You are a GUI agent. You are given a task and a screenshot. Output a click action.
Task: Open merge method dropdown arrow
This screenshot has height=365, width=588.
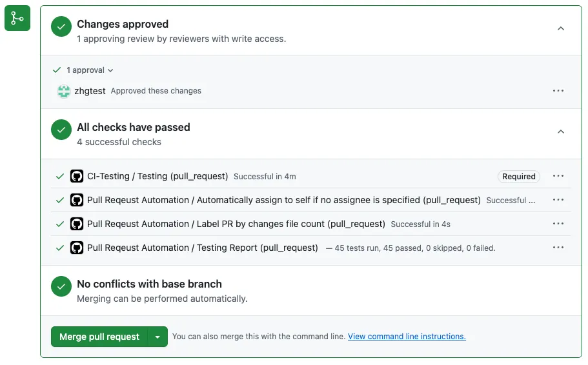pos(157,337)
